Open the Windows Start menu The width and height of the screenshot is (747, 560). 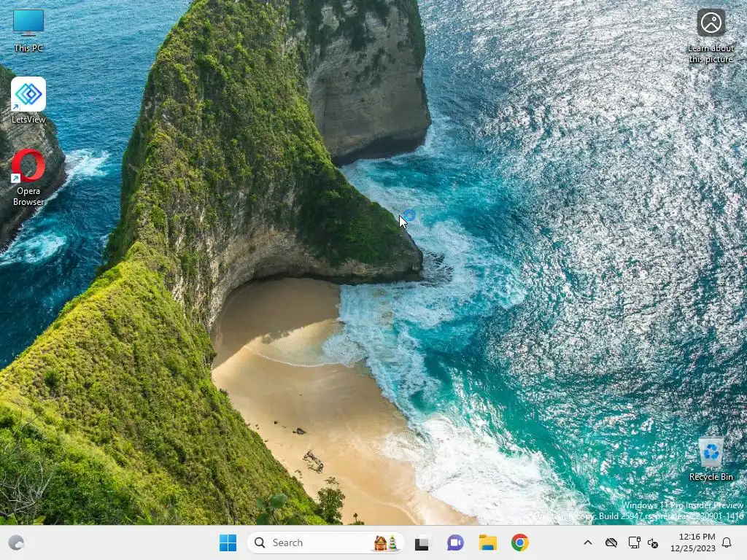point(228,542)
